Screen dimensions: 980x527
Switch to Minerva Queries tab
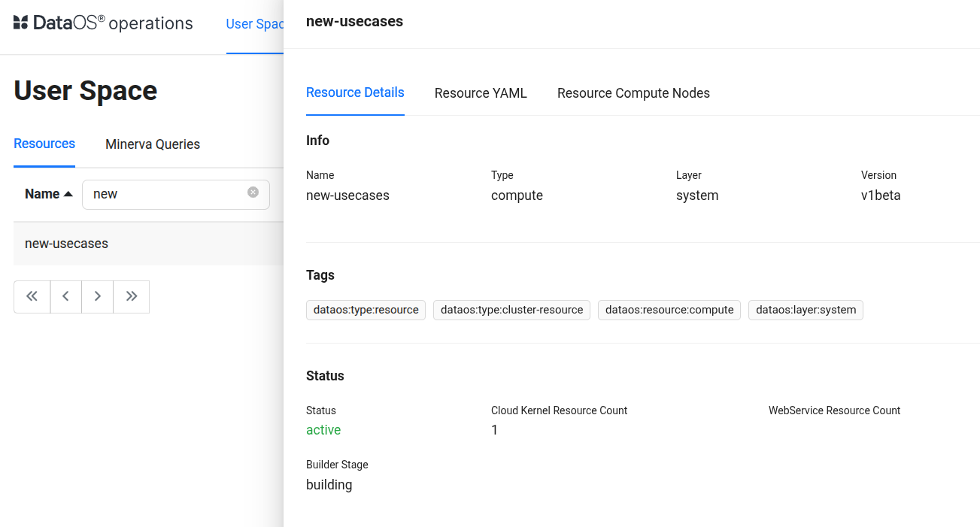[x=153, y=144]
